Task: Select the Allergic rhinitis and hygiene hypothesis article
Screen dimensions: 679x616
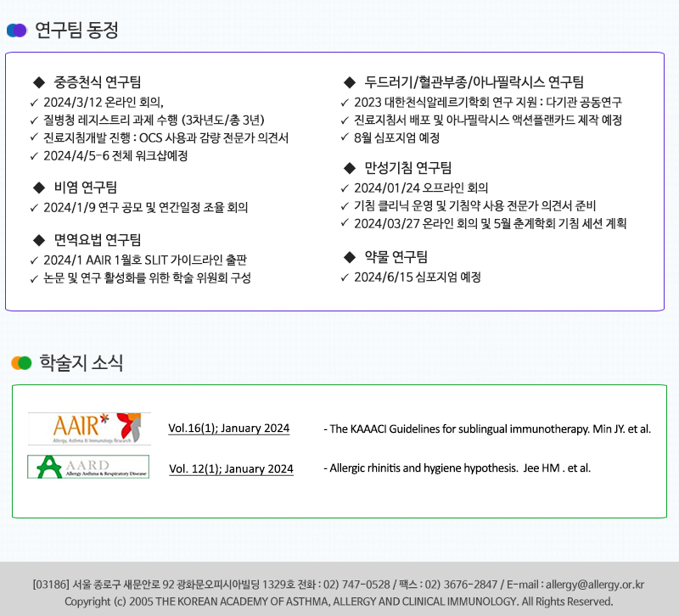Action: point(457,468)
